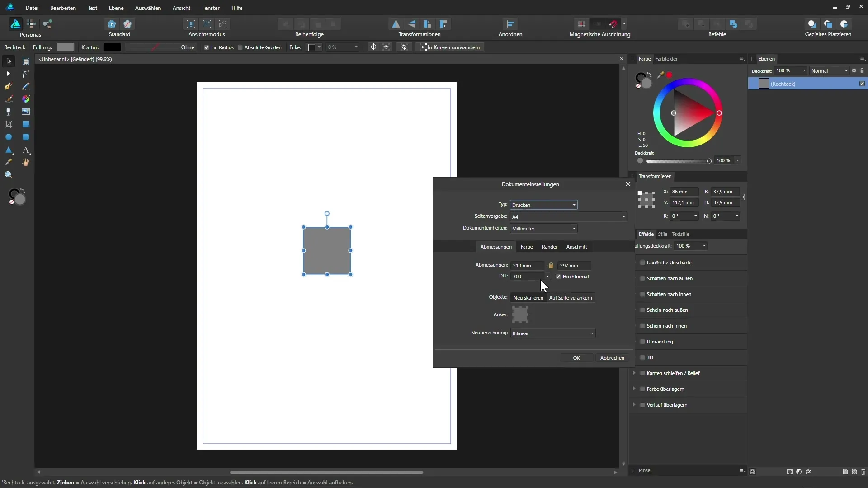Image resolution: width=868 pixels, height=488 pixels.
Task: Open the blend mode Normal dropdown
Action: [829, 71]
